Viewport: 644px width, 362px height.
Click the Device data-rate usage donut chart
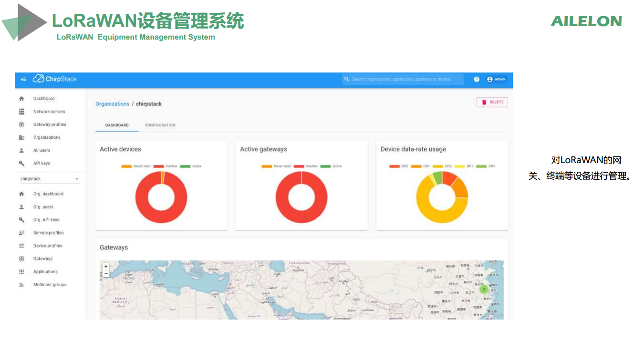[442, 197]
